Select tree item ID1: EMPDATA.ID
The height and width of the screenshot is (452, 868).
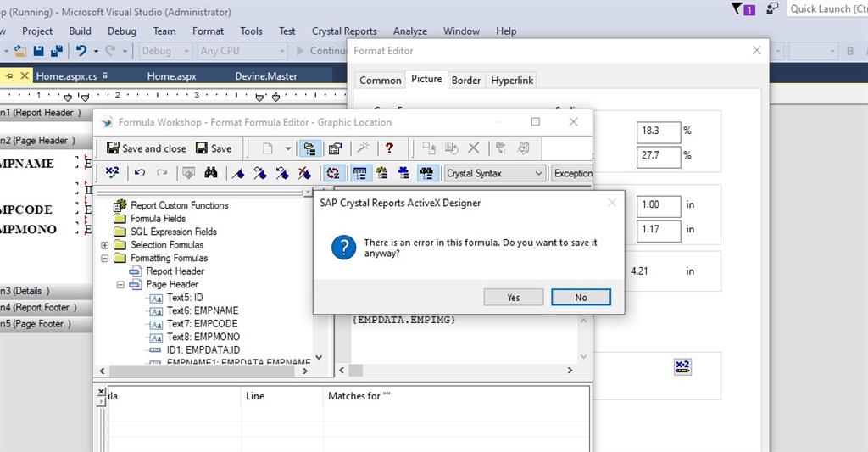203,350
